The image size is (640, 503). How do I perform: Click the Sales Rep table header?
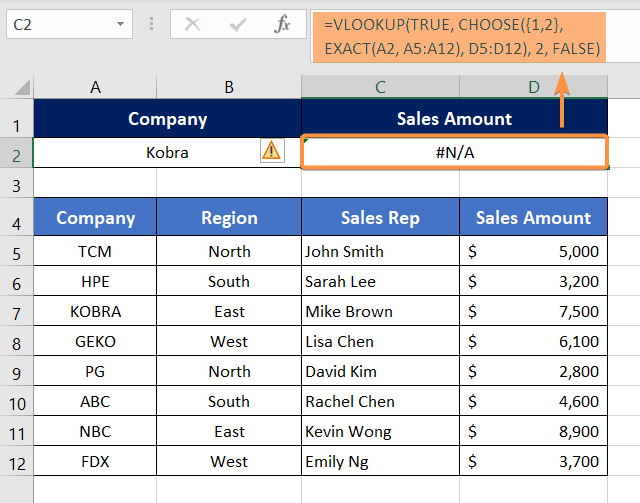pyautogui.click(x=380, y=217)
